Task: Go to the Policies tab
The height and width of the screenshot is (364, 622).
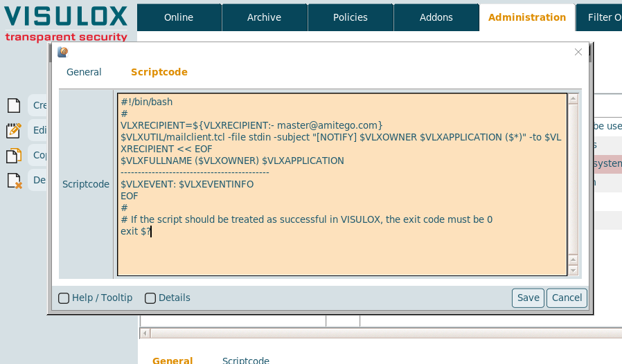Action: 350,17
